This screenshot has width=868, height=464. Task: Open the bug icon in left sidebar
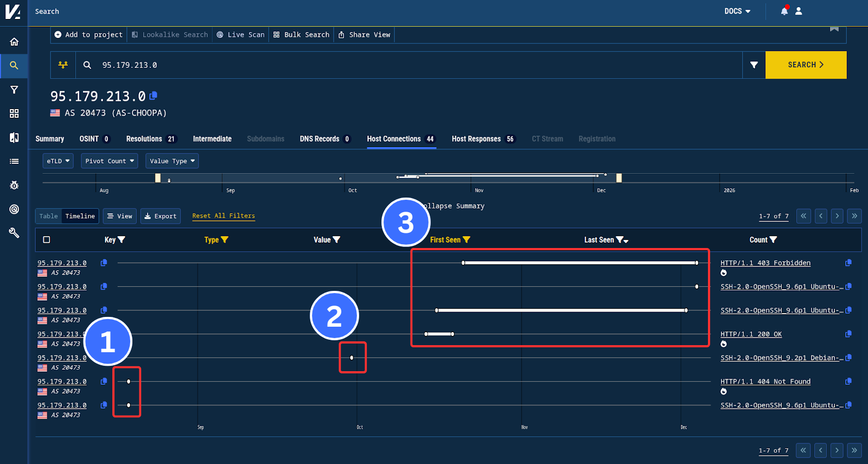tap(14, 185)
